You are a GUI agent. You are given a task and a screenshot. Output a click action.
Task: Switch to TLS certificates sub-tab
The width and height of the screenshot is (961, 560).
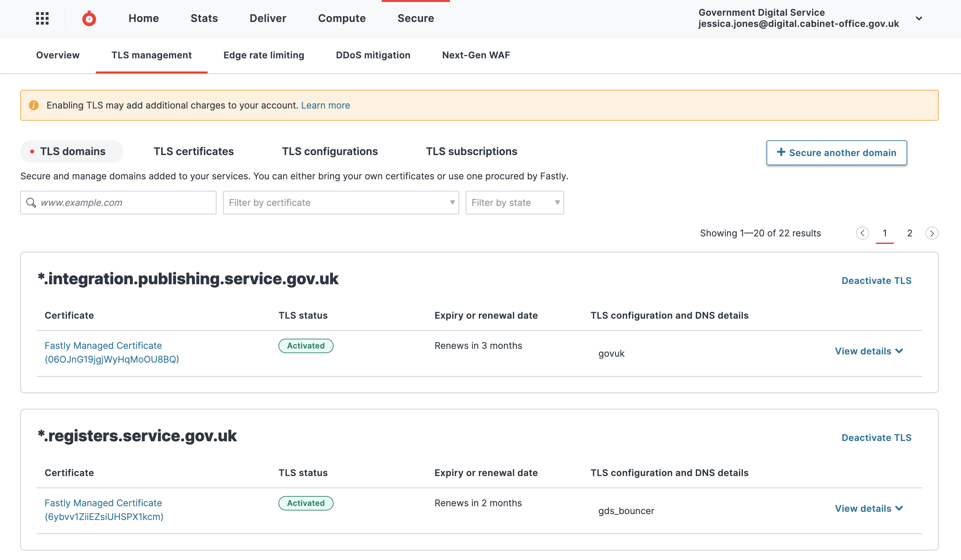[x=193, y=151]
